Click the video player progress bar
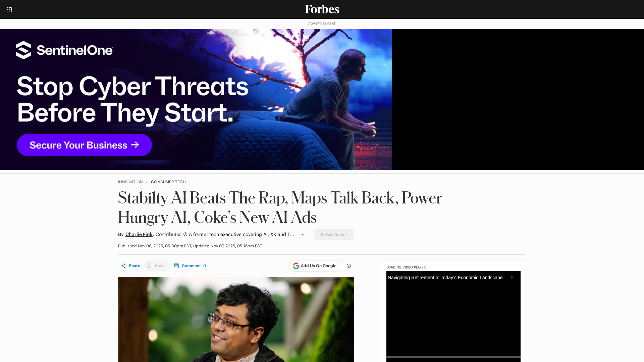The height and width of the screenshot is (362, 644). coord(453,357)
